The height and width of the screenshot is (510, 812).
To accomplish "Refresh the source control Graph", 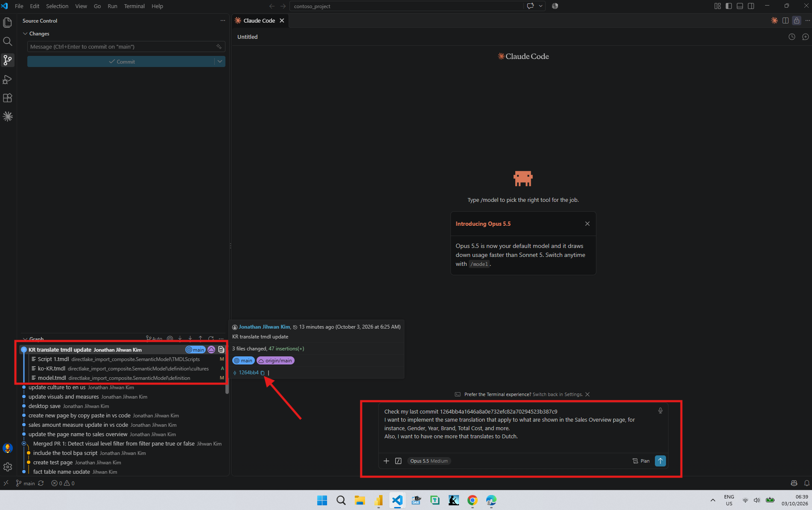I will point(211,338).
